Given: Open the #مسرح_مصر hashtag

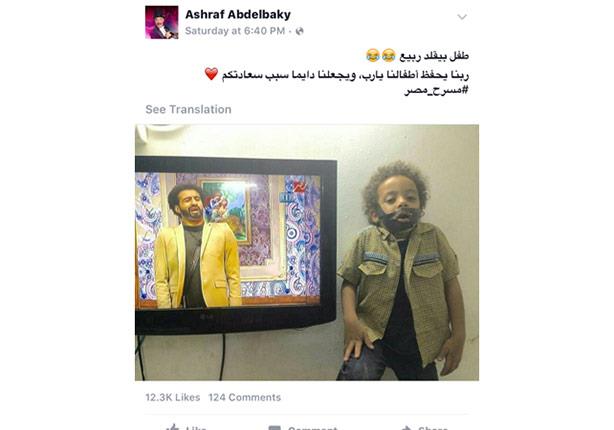Looking at the screenshot, I should coord(436,90).
